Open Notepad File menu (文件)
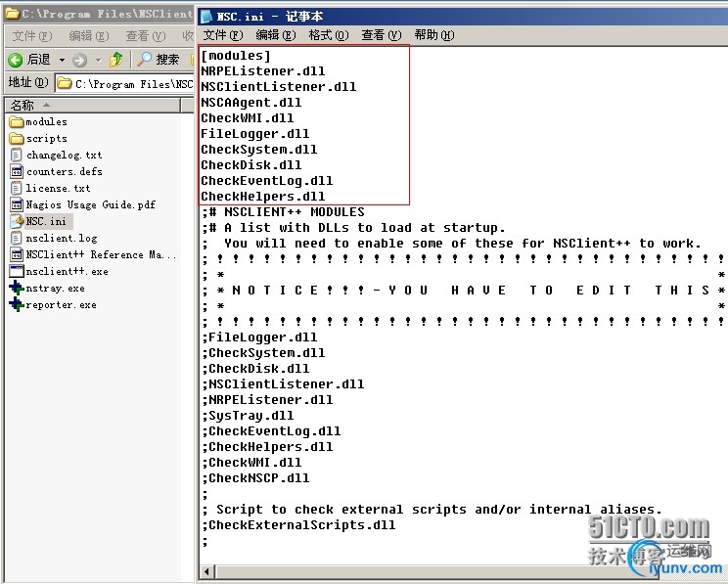Viewport: 728px width, 584px height. [223, 35]
